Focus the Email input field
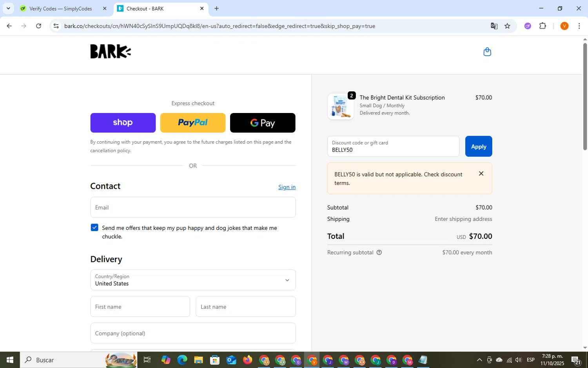The image size is (588, 368). pyautogui.click(x=193, y=207)
